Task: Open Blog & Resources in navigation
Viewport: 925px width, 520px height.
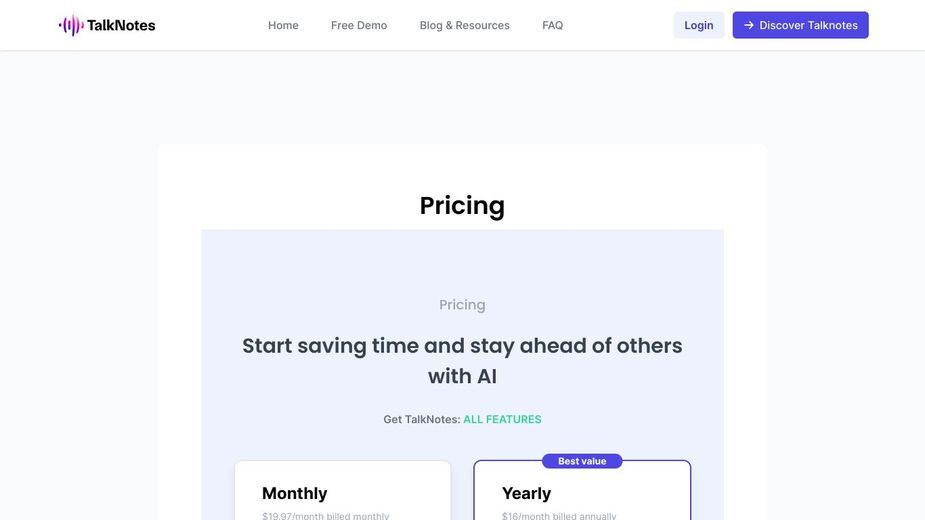Action: click(x=464, y=25)
